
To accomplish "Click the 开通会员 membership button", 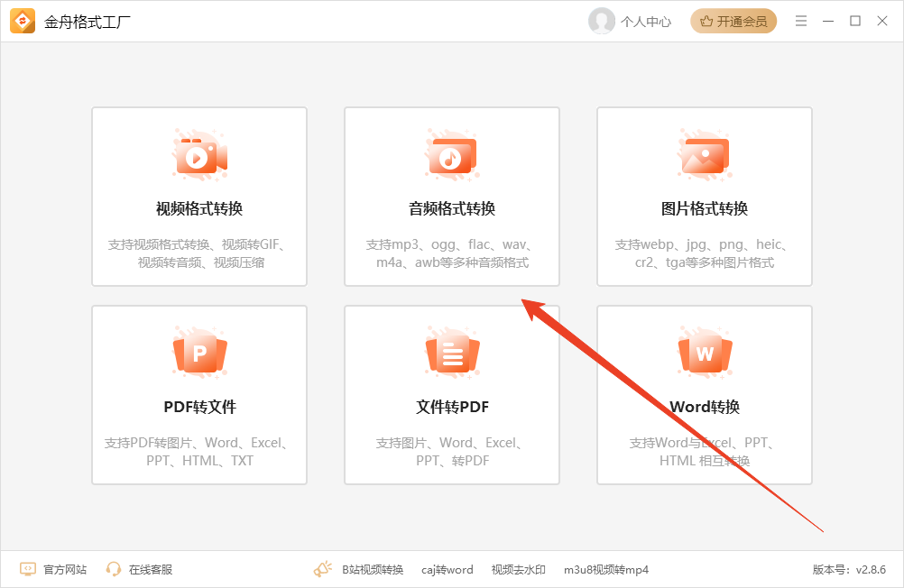I will [x=733, y=22].
